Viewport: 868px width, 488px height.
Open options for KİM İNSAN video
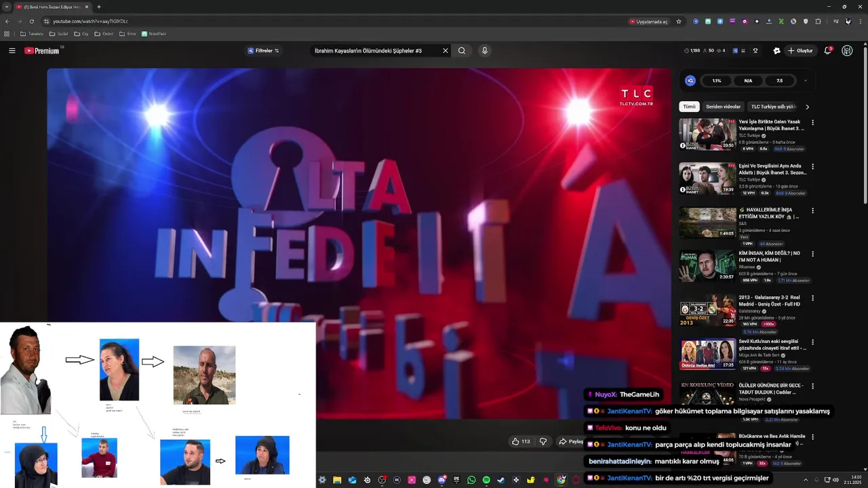tap(812, 254)
